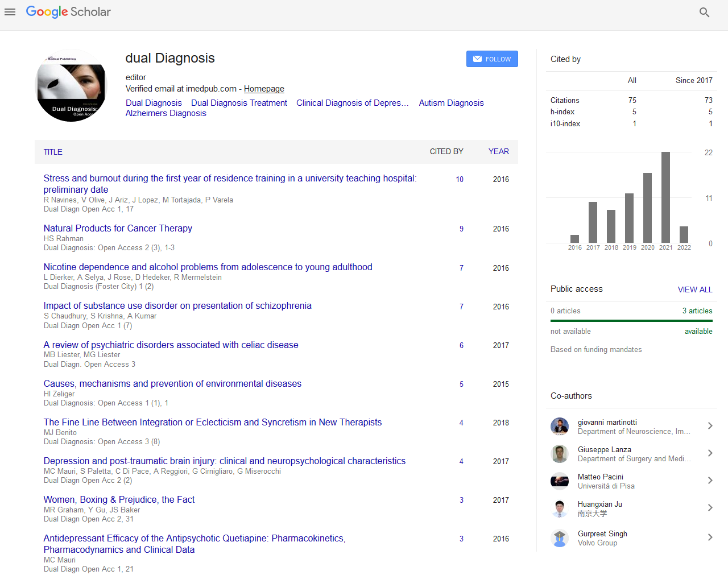Open citations count 10 for first article
This screenshot has height=575, width=728.
click(460, 179)
